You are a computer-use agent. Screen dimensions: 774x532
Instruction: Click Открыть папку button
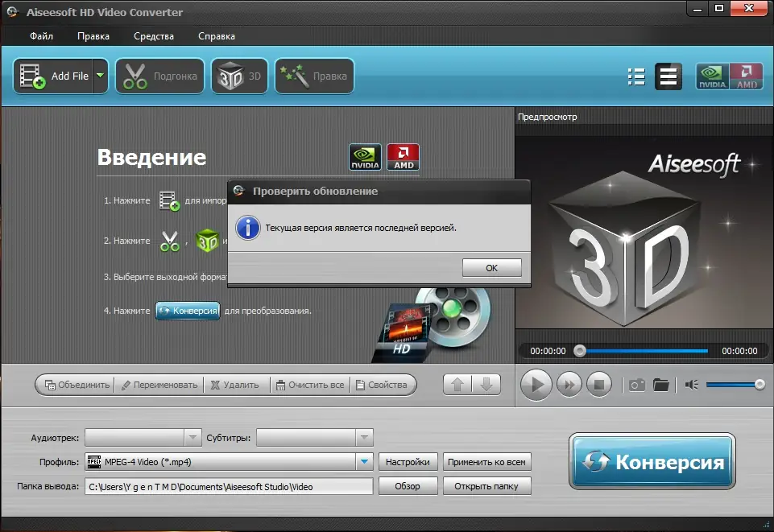pyautogui.click(x=486, y=486)
